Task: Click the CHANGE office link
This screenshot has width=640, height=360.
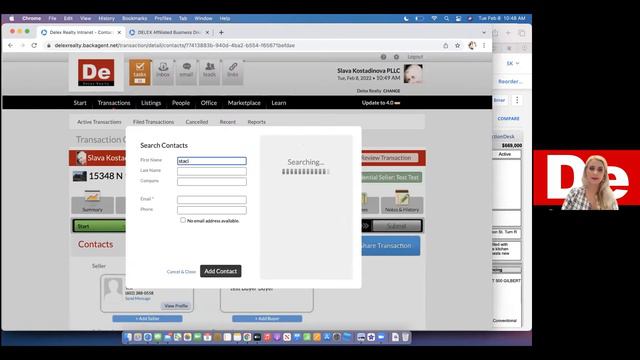Action: (x=392, y=91)
